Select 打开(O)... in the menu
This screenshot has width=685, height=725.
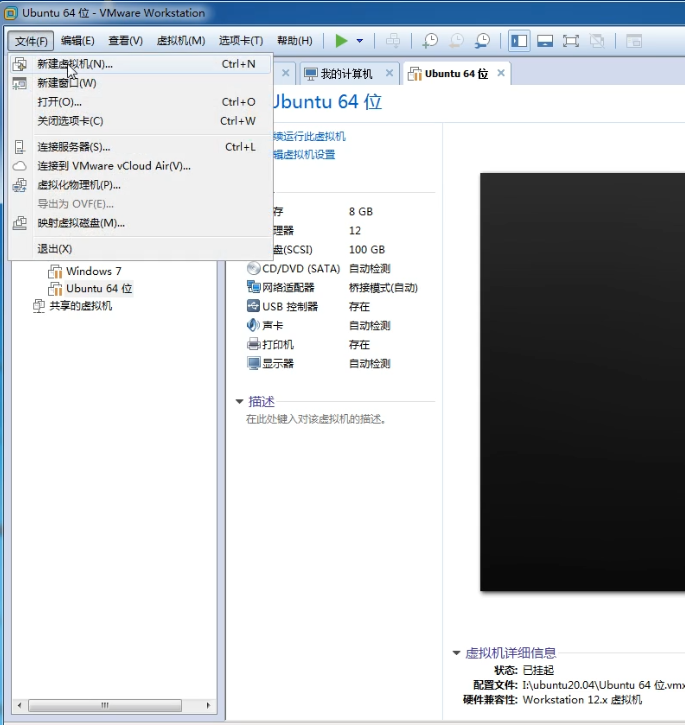click(x=140, y=102)
